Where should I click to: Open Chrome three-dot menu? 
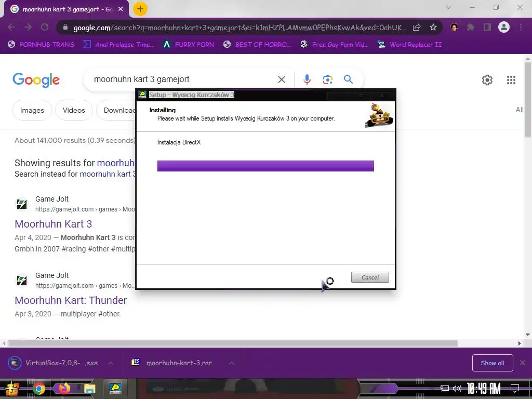(521, 27)
